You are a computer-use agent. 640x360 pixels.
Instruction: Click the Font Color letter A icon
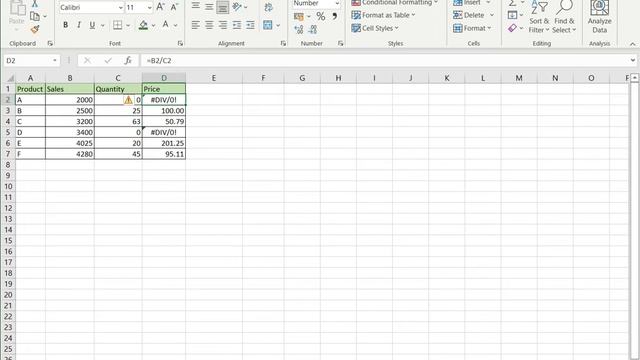click(165, 25)
